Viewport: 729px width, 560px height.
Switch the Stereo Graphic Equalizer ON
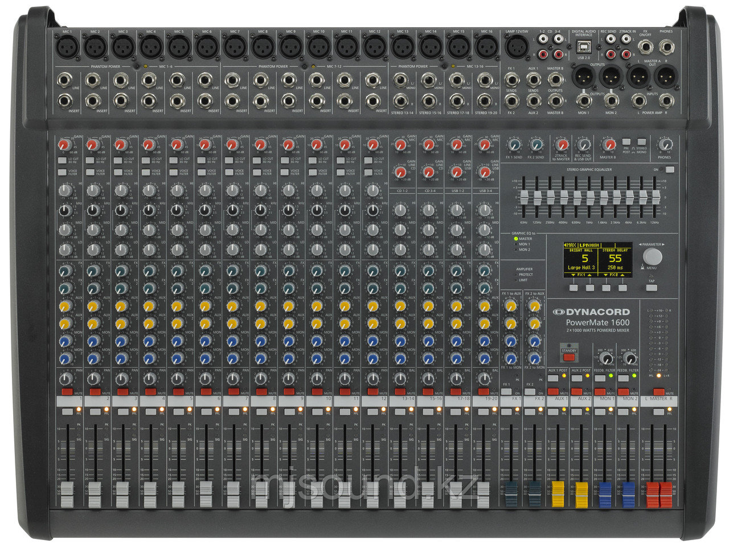(669, 170)
